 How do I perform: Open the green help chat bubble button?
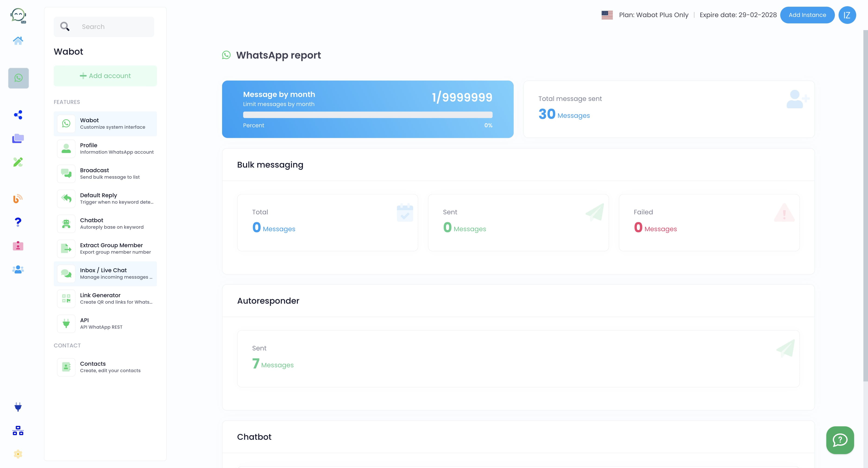pos(840,440)
